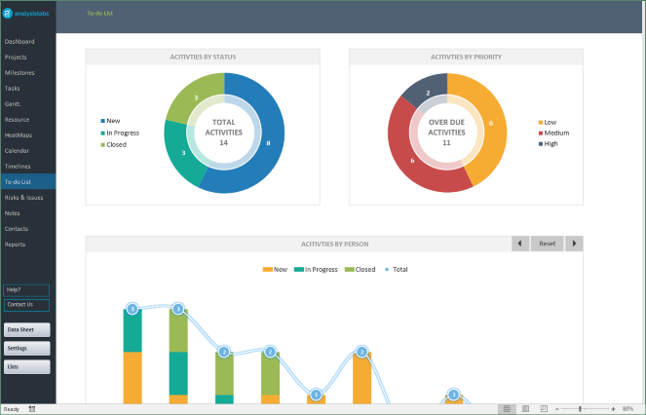Select the red Medium priority segment
The image size is (646, 415).
tap(412, 161)
